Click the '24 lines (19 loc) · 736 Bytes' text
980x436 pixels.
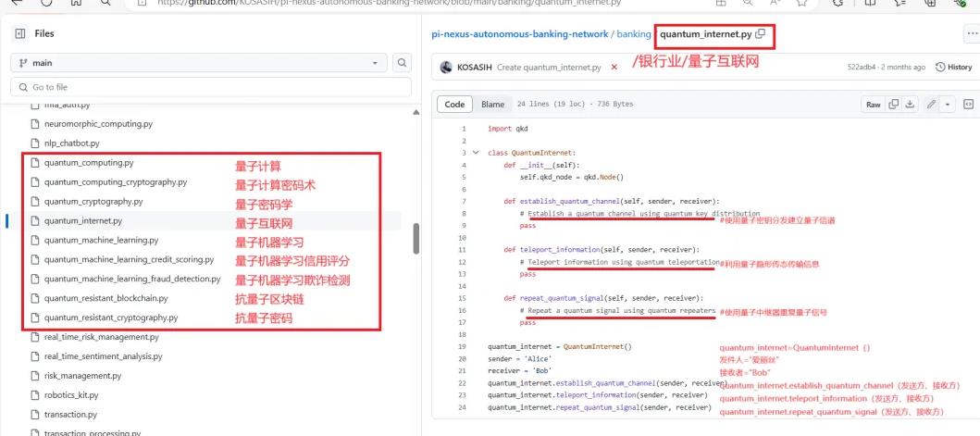point(575,105)
